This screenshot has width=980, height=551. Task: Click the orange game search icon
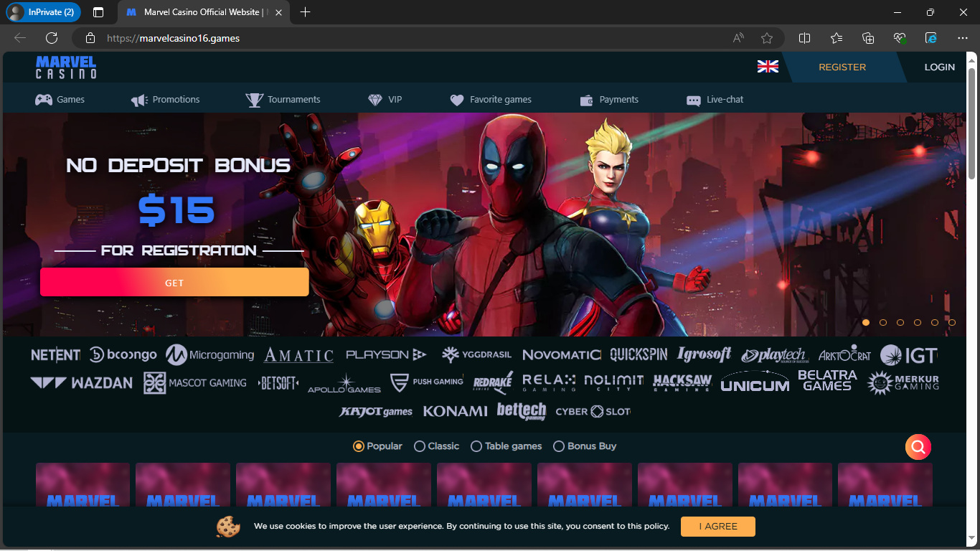(x=918, y=447)
